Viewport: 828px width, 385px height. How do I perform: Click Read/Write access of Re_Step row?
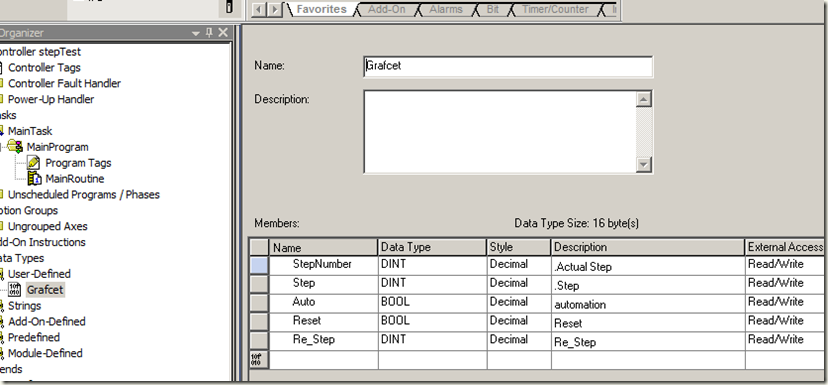coord(785,340)
